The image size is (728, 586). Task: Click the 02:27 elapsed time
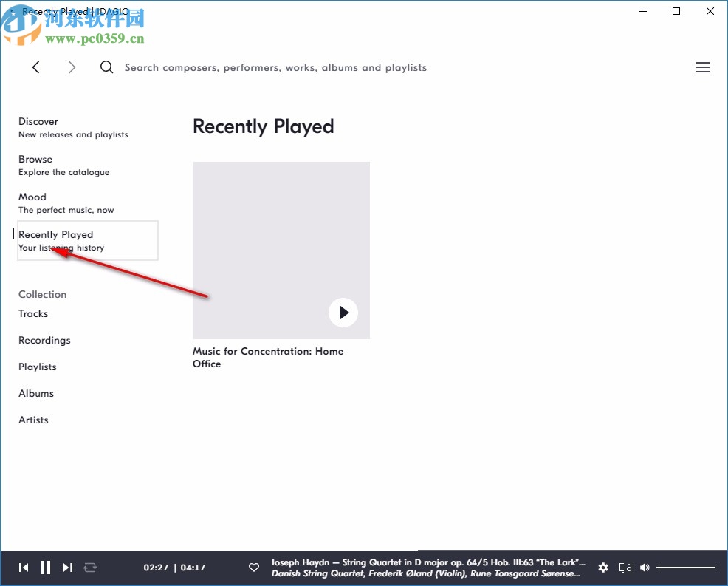click(x=156, y=568)
